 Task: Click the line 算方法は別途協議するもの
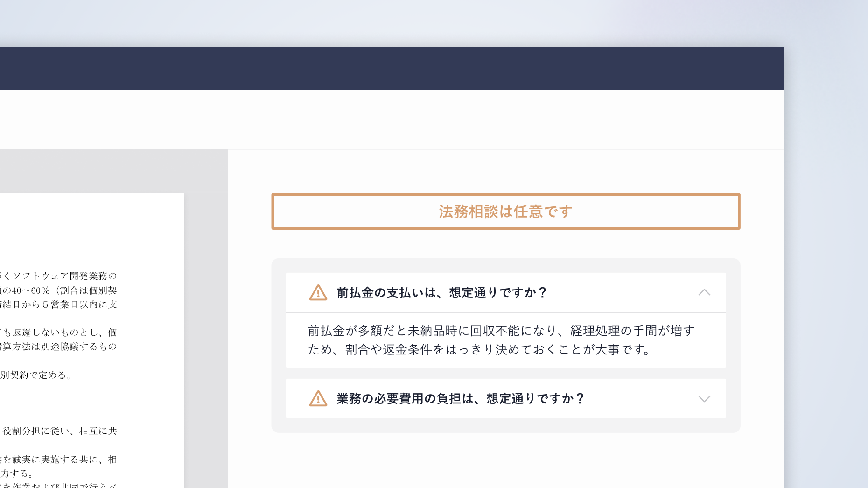58,347
